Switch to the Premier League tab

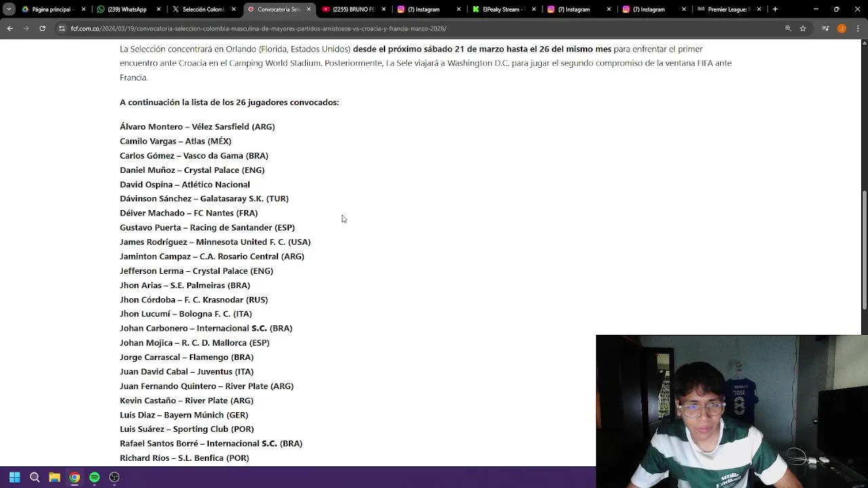(728, 9)
